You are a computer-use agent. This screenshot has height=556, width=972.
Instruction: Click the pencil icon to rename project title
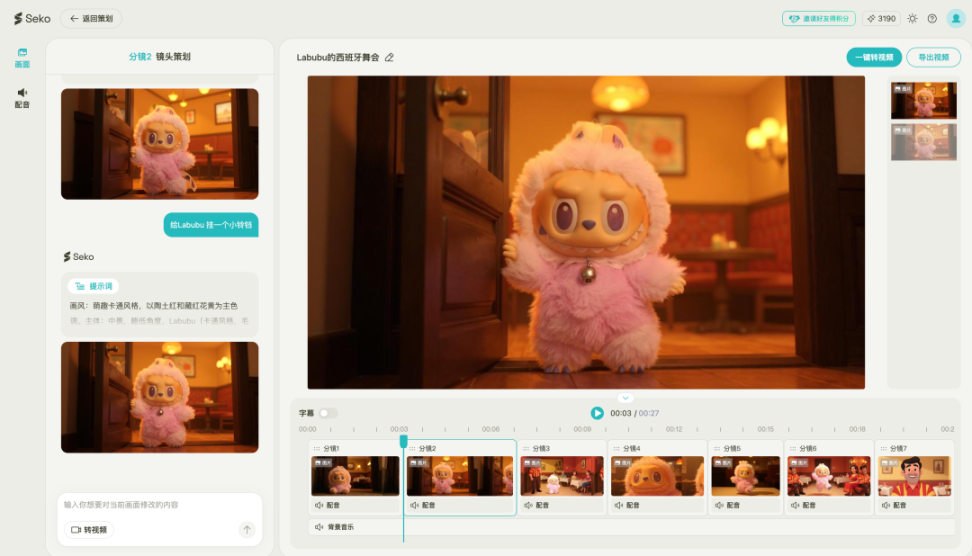(389, 58)
